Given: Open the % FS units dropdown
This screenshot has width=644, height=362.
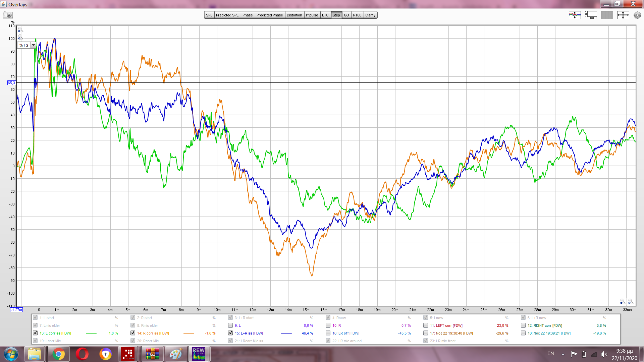Looking at the screenshot, I should (x=33, y=45).
